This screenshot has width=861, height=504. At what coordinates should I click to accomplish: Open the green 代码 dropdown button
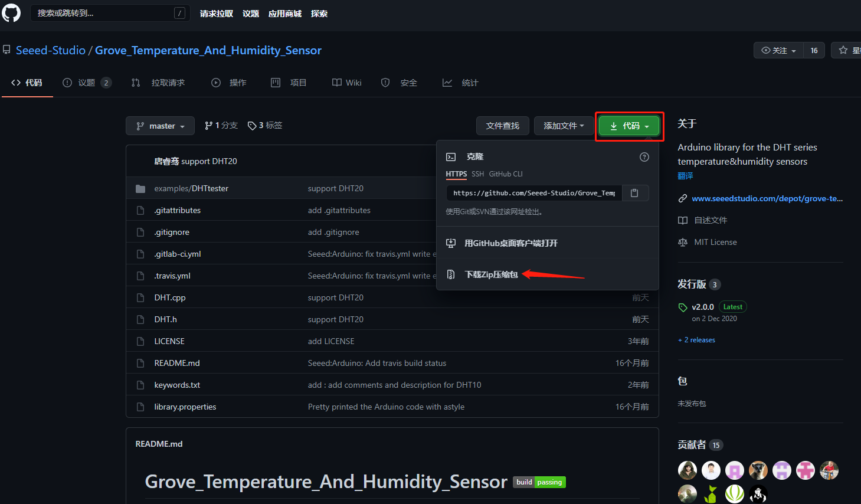pyautogui.click(x=629, y=126)
